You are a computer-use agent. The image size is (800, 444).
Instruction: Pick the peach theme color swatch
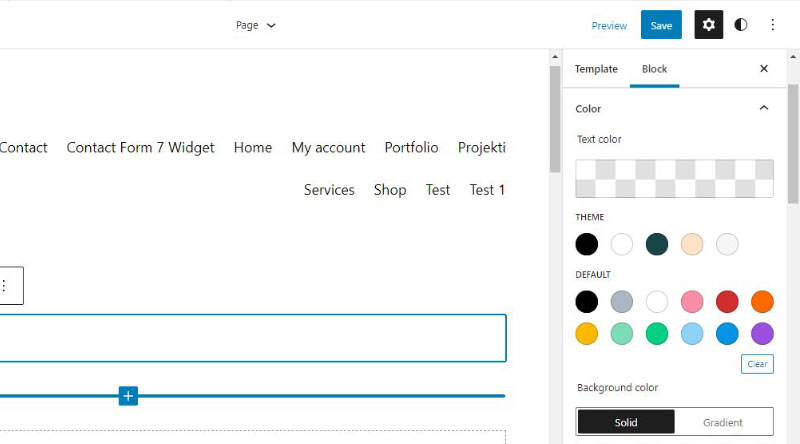(692, 244)
